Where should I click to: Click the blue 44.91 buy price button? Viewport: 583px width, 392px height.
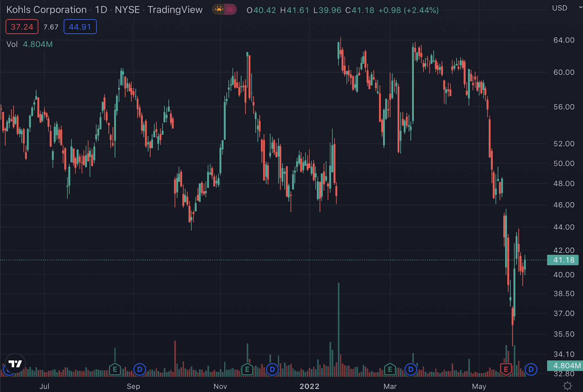tap(80, 27)
